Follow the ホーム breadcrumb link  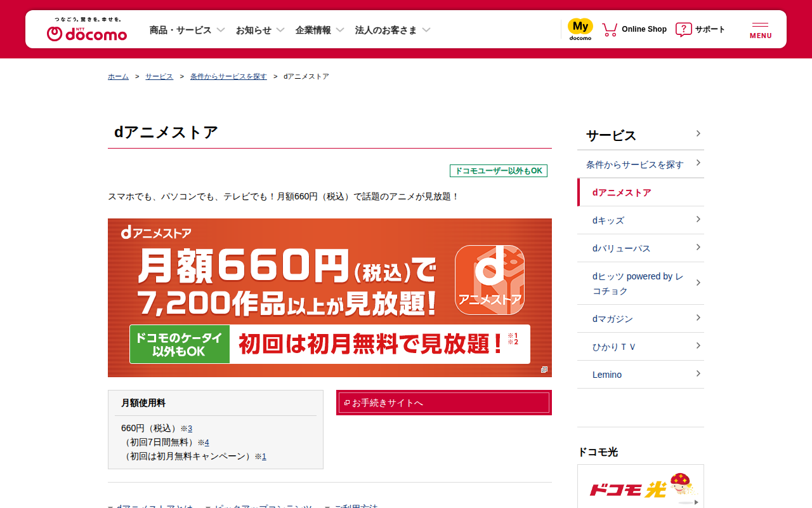click(x=118, y=76)
